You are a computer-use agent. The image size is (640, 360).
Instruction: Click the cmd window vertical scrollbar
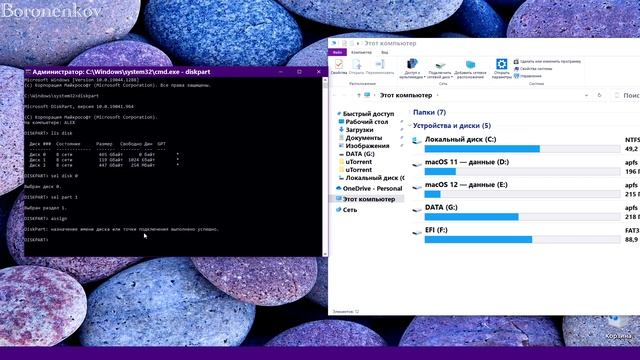325,167
